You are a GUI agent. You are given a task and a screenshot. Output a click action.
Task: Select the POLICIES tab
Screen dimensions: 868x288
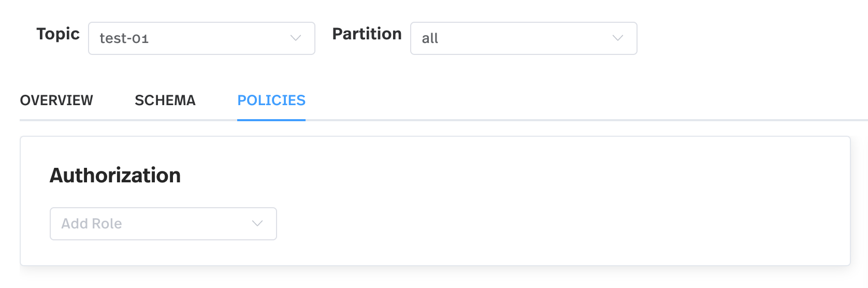[x=271, y=100]
